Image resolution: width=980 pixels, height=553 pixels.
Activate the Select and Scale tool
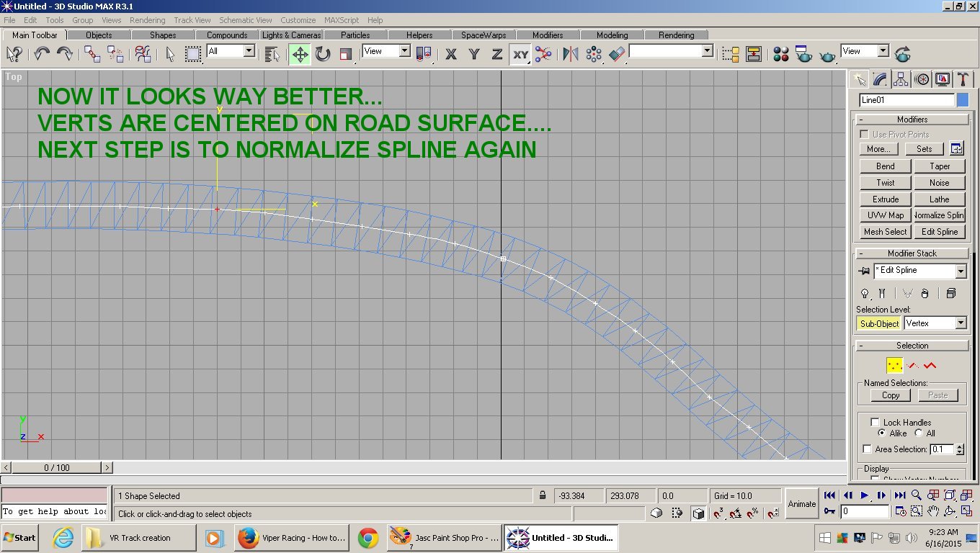347,54
